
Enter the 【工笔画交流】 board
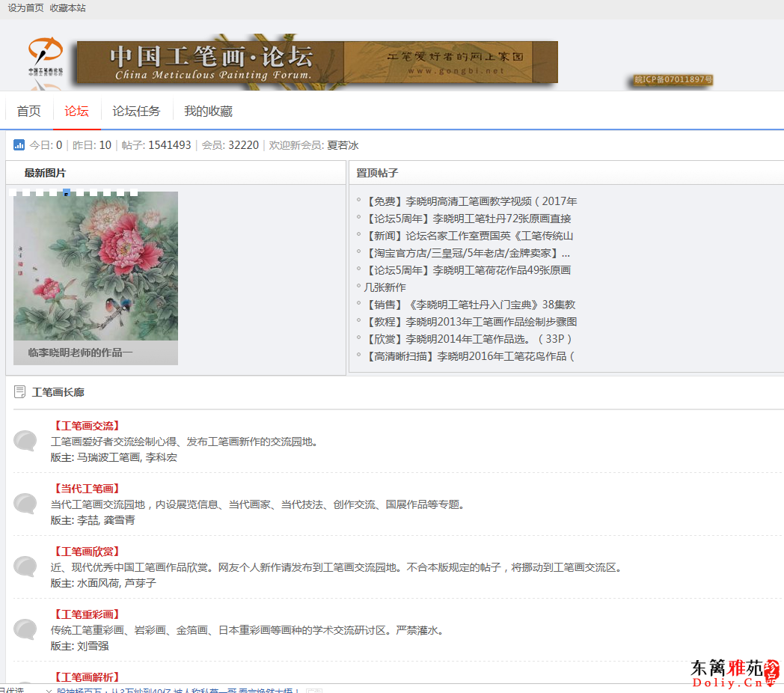tap(87, 426)
